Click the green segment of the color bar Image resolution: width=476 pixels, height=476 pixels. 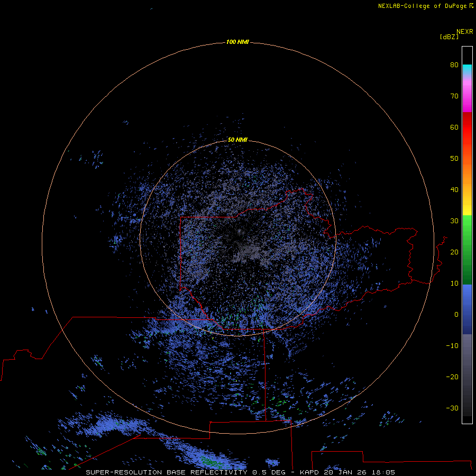467,250
